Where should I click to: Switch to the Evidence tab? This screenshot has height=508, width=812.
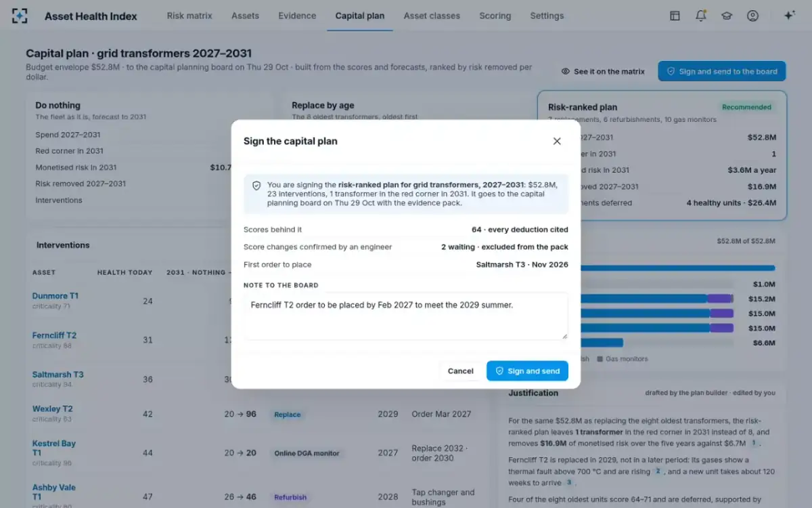coord(297,16)
